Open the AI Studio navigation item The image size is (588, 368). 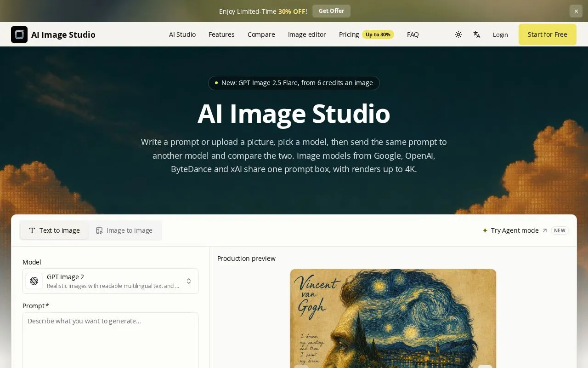tap(182, 34)
